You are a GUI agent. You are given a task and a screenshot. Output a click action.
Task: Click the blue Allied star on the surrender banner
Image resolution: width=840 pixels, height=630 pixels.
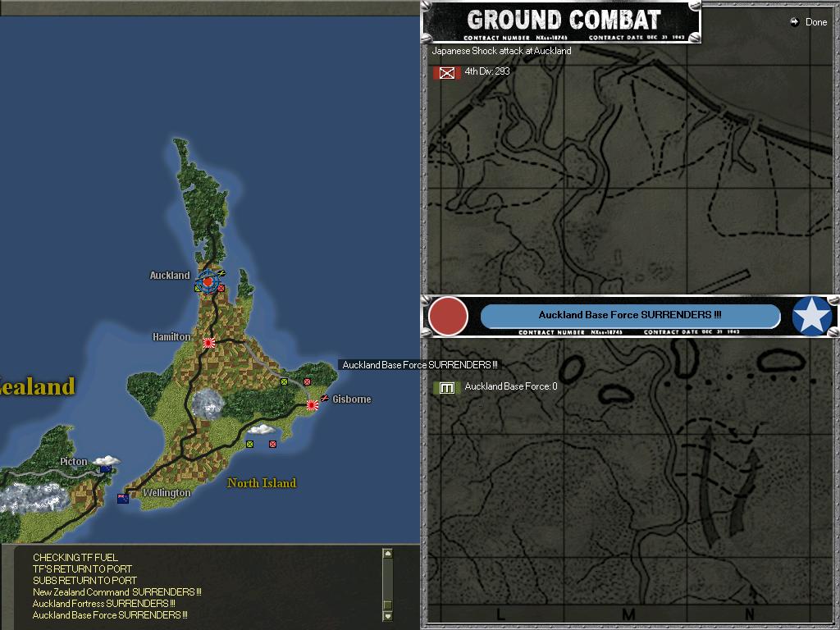pos(812,316)
